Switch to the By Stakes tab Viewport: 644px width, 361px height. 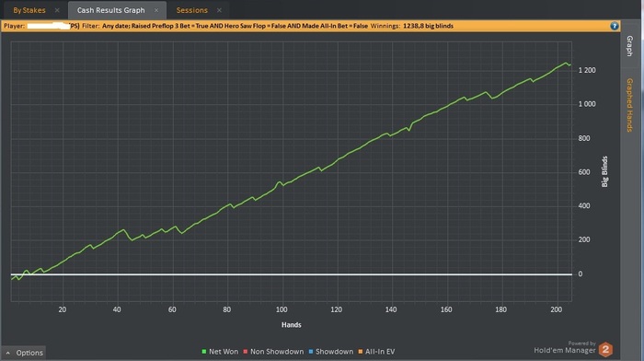click(x=29, y=10)
